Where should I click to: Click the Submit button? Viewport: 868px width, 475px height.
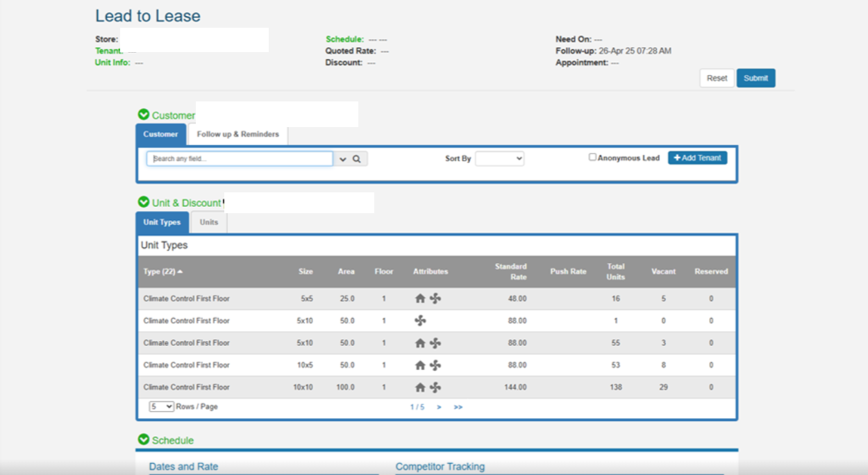coord(756,78)
